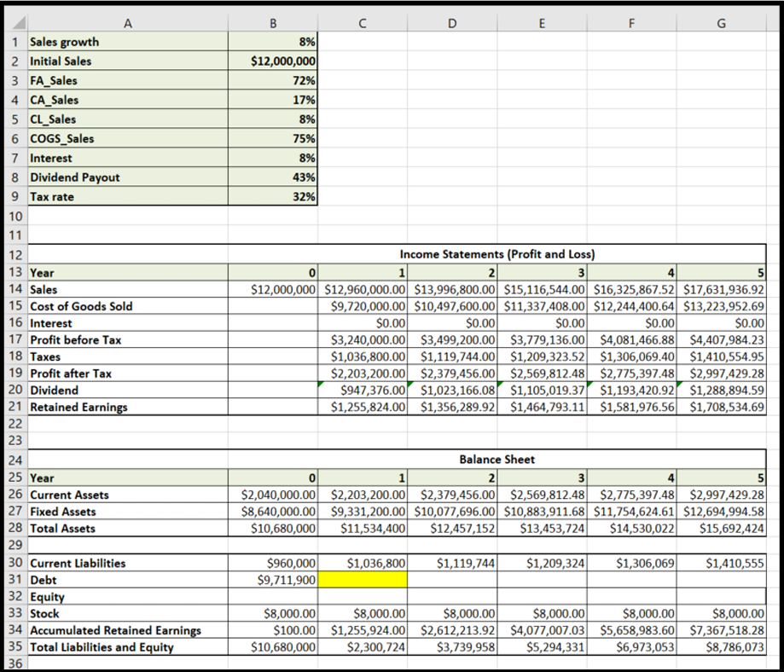The height and width of the screenshot is (672, 784).
Task: Select Current Liabilities $1,410,555 cell
Action: pyautogui.click(x=721, y=563)
